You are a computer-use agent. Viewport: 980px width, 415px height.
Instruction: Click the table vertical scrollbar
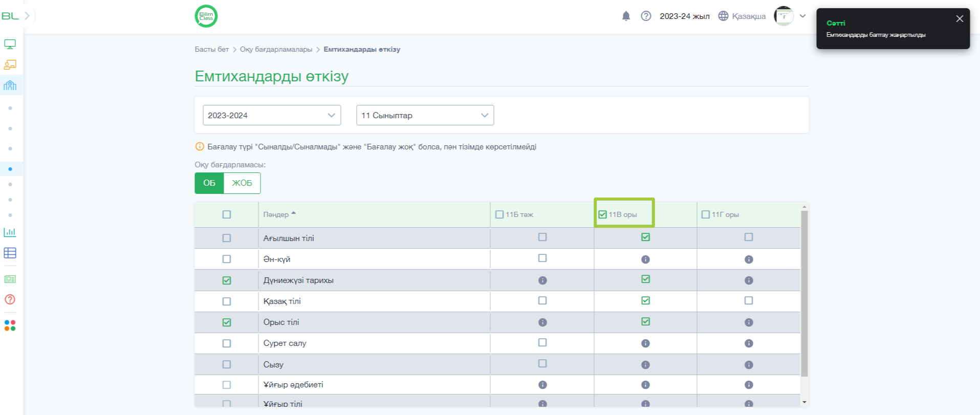[804, 294]
